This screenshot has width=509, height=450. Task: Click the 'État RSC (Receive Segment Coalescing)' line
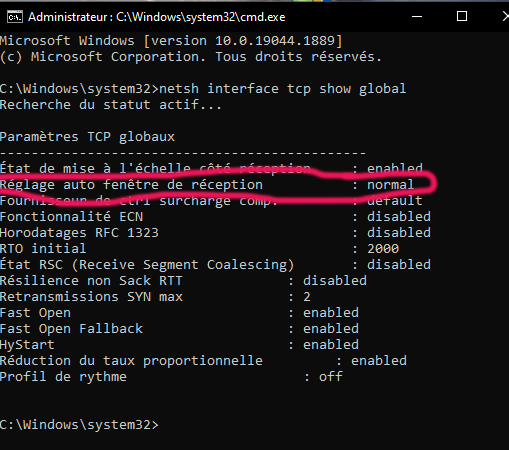(215, 265)
